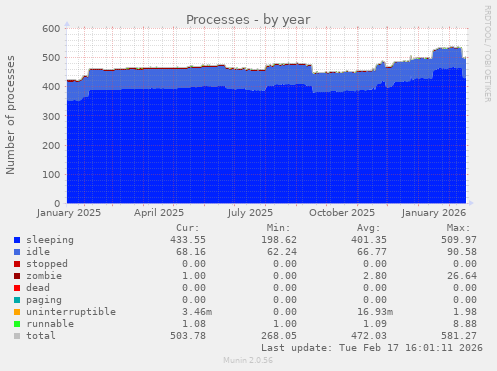
Task: Click sleeping minimum value 198.62
Action: (279, 240)
